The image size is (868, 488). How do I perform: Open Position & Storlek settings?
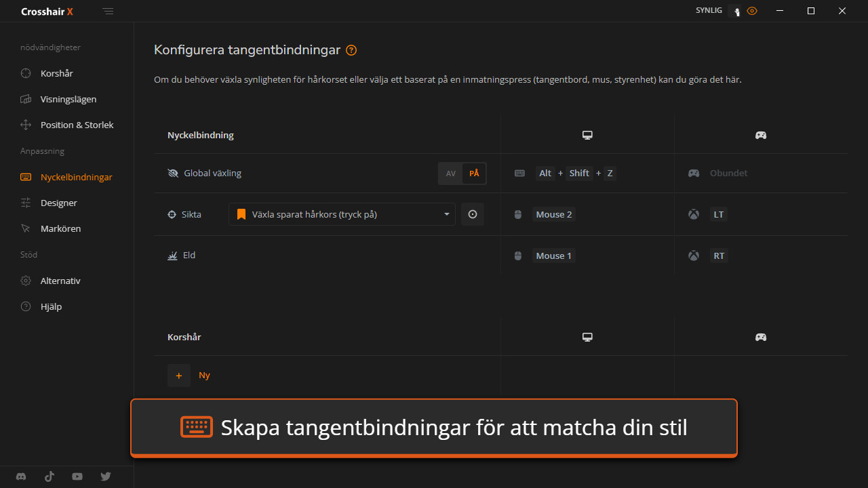tap(77, 125)
